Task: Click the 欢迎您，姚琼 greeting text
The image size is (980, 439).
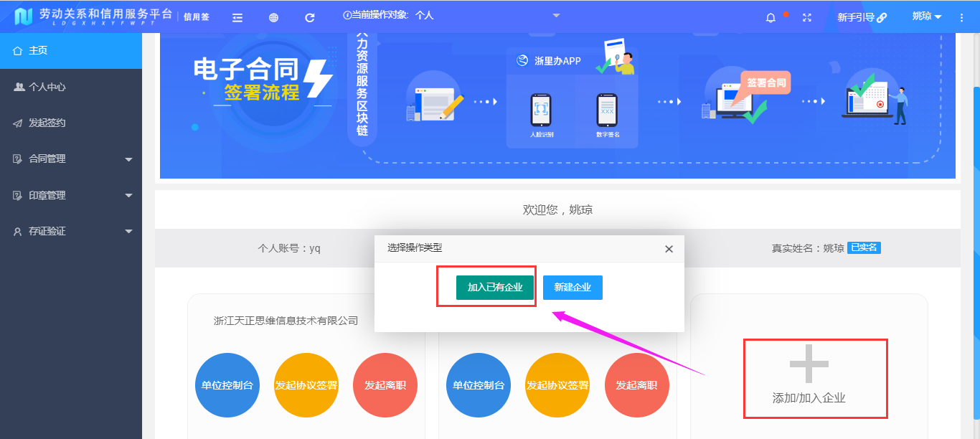Action: 557,210
